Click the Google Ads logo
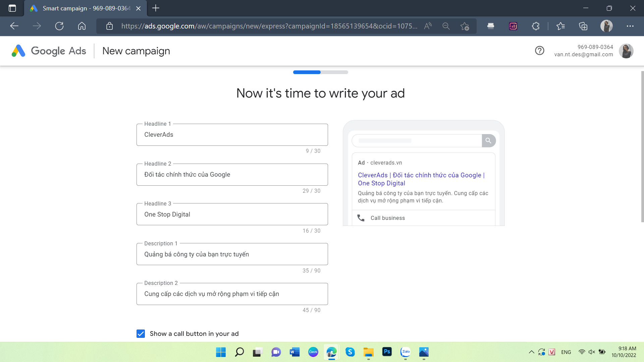The image size is (644, 362). [49, 51]
